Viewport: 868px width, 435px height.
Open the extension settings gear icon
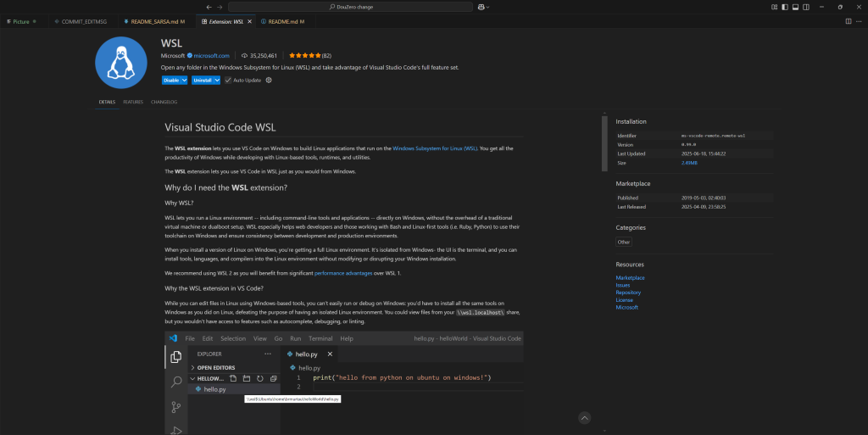[x=269, y=80]
